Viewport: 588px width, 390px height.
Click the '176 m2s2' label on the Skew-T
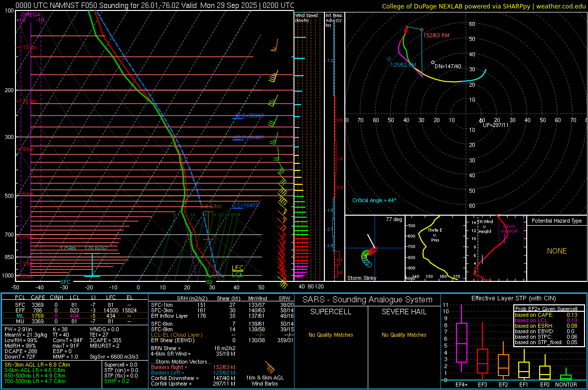[x=96, y=248]
